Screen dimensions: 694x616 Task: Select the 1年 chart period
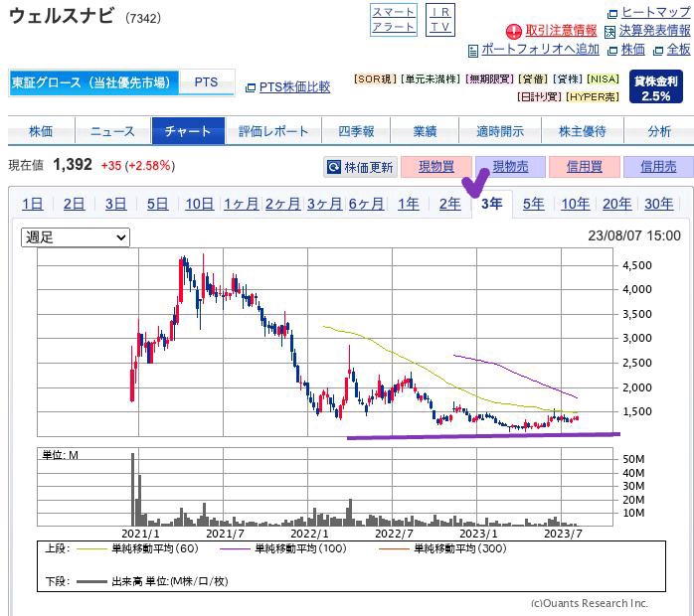coord(408,204)
